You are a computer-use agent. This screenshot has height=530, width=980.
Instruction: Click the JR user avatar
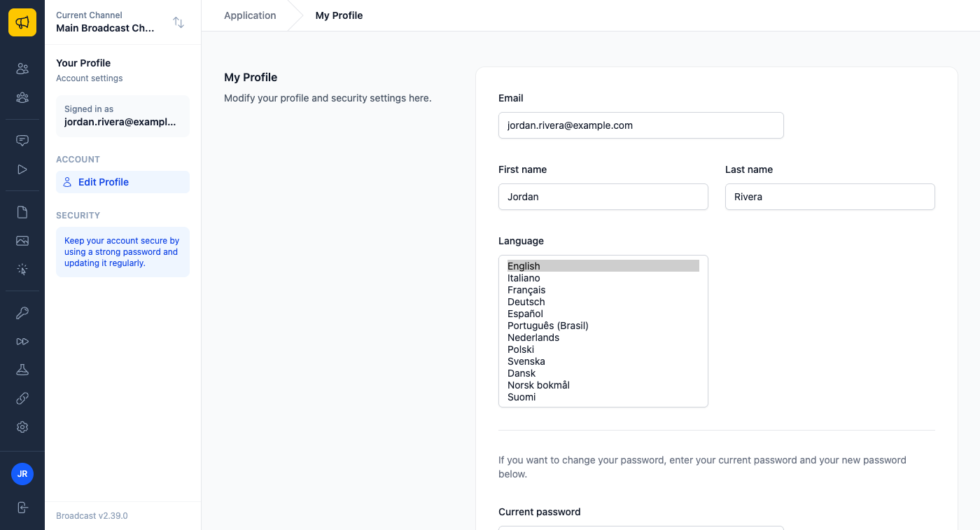(22, 474)
